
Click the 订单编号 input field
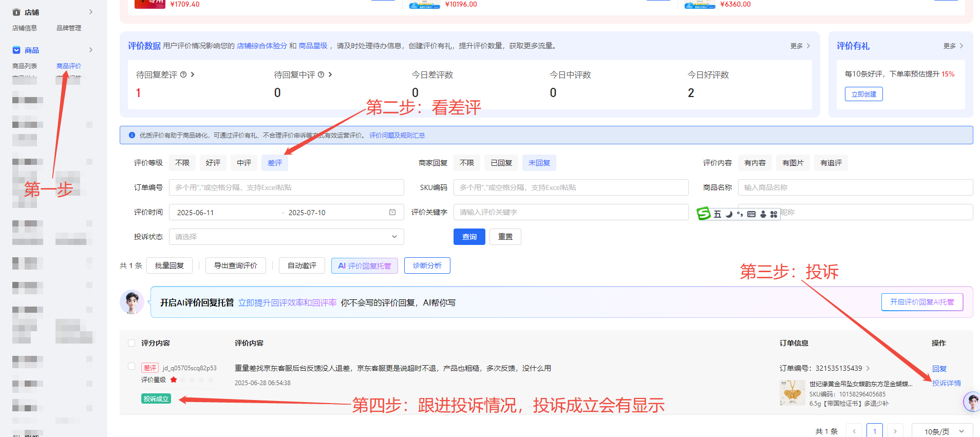286,187
